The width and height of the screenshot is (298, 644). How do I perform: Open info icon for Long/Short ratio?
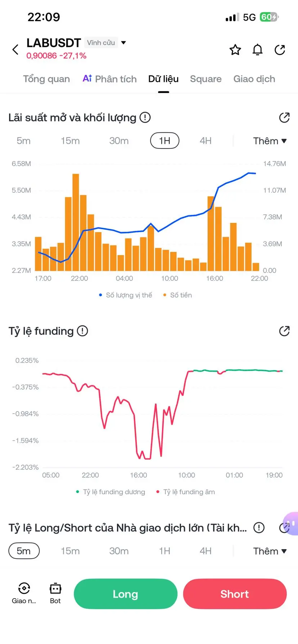pyautogui.click(x=259, y=528)
